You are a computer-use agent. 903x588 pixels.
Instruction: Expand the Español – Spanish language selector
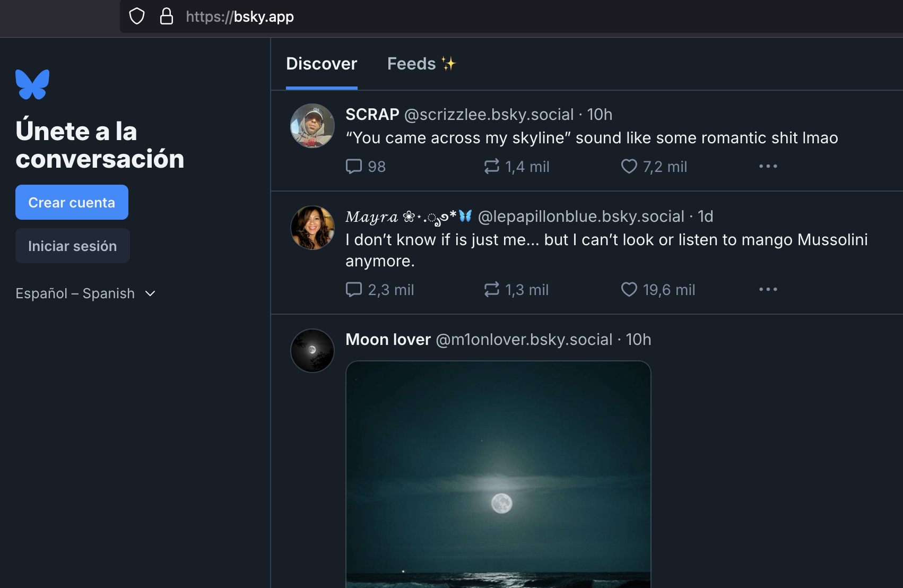click(85, 293)
